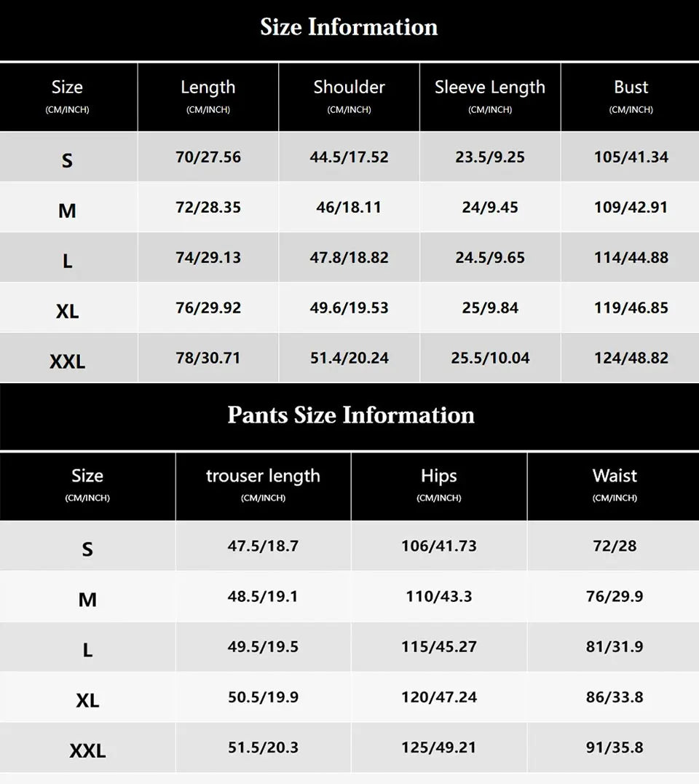Click the 110/43.3 hips value
Image resolution: width=699 pixels, height=784 pixels.
[439, 597]
